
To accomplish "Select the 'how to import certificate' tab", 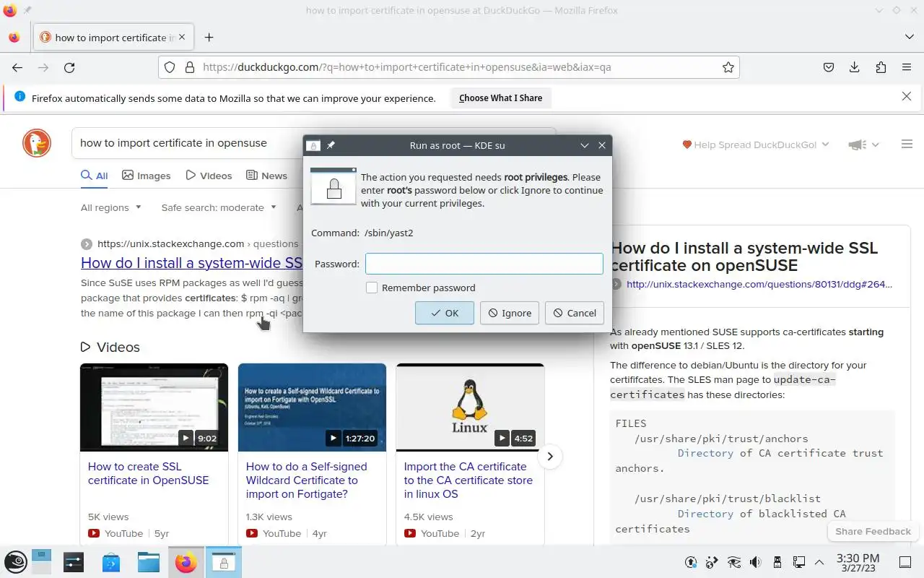I will pos(113,38).
